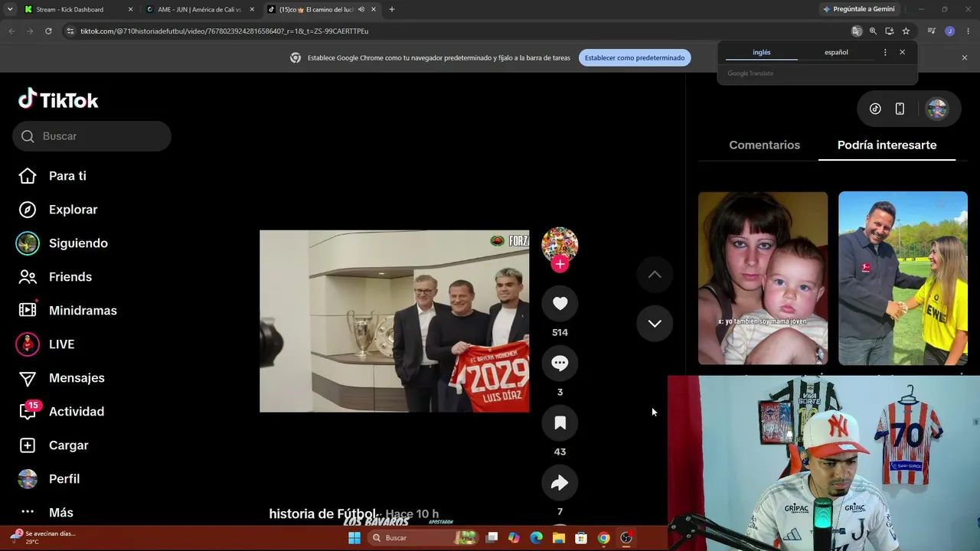
Task: Open a new browser tab
Action: 391,9
